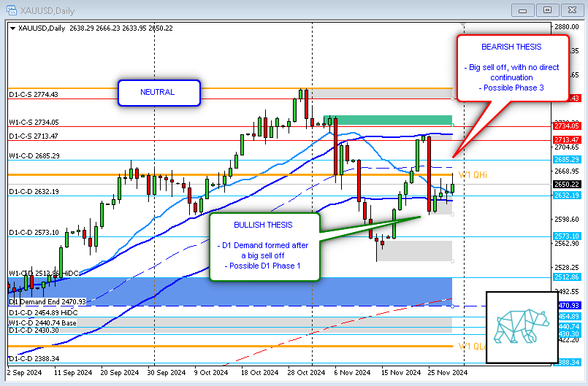Select the NEUTRAL annotation box
Image resolution: width=588 pixels, height=386 pixels.
tap(158, 93)
